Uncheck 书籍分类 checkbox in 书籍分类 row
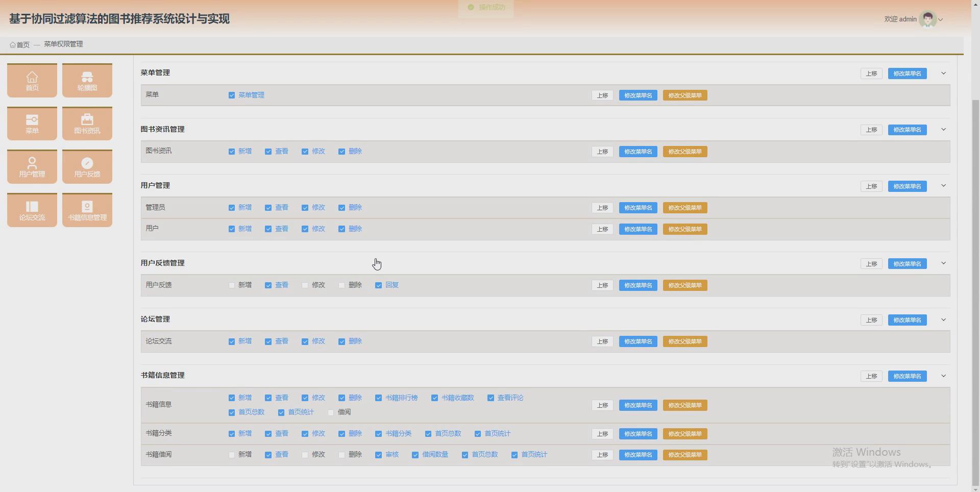The height and width of the screenshot is (492, 980). [x=379, y=434]
